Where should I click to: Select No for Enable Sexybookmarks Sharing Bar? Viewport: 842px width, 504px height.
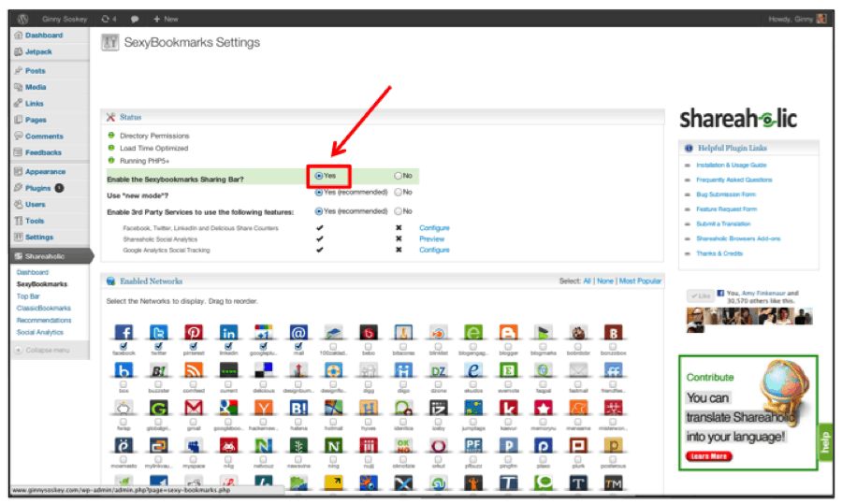coord(398,176)
